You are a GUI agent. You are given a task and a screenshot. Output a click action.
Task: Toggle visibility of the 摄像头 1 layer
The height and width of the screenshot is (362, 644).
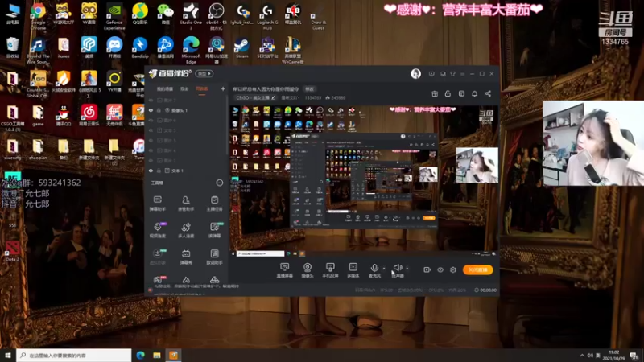[151, 110]
